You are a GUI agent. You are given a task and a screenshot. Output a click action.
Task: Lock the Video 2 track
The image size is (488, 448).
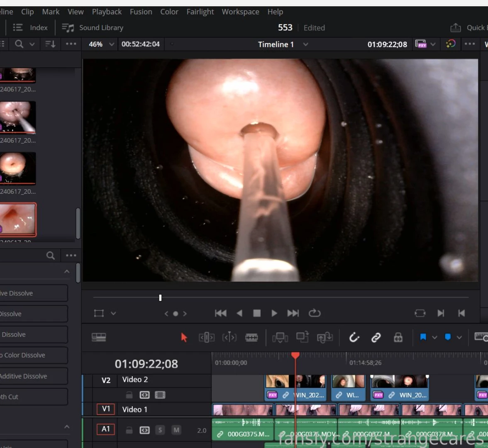(129, 394)
